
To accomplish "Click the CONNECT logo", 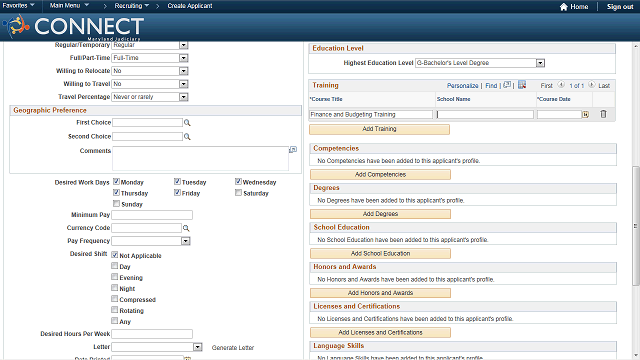I will click(73, 27).
